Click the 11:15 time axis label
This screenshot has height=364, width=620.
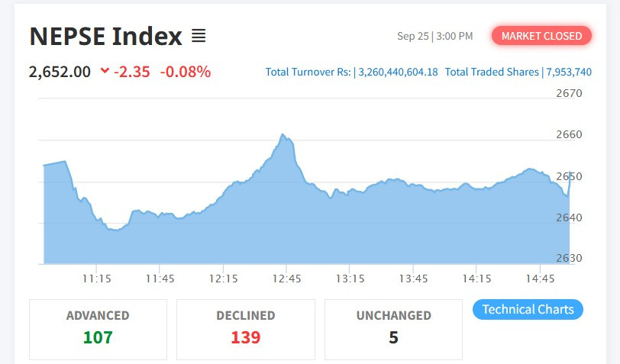(x=97, y=279)
